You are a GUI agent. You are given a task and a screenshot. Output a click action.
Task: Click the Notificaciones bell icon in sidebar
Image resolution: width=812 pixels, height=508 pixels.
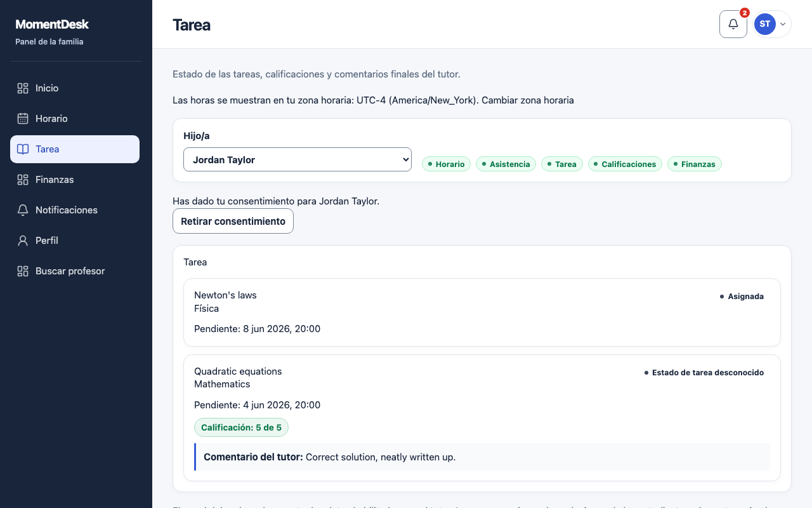coord(23,210)
